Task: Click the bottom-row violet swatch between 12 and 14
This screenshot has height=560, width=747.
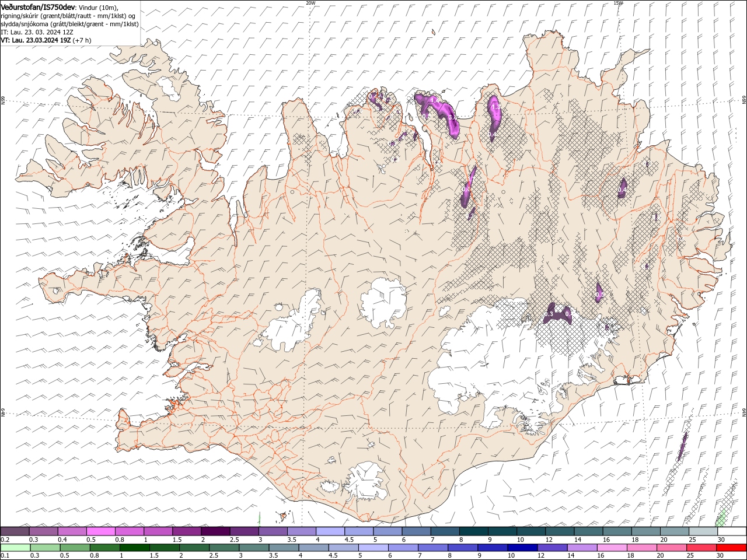Action: (x=551, y=548)
